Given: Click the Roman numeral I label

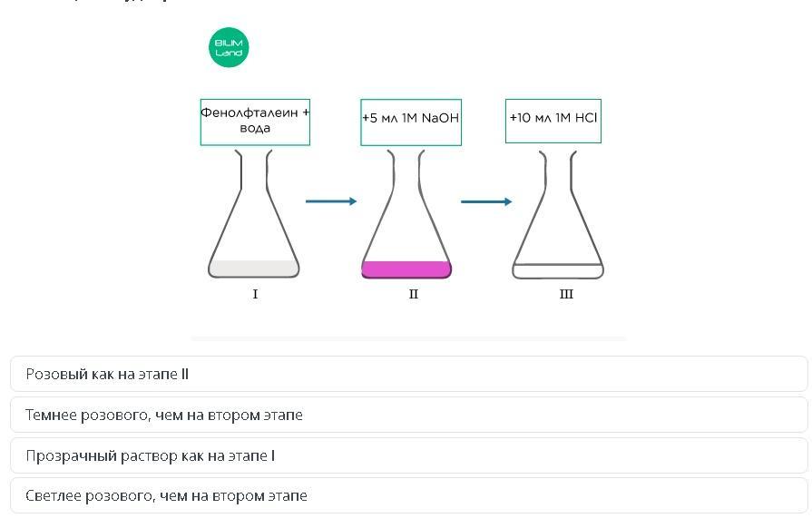Looking at the screenshot, I should coord(255,294).
